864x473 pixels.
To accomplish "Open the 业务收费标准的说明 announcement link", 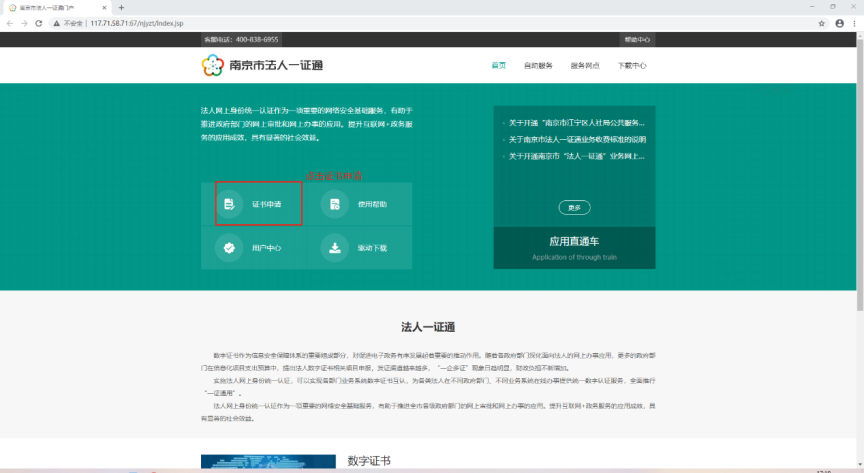I will (582, 139).
